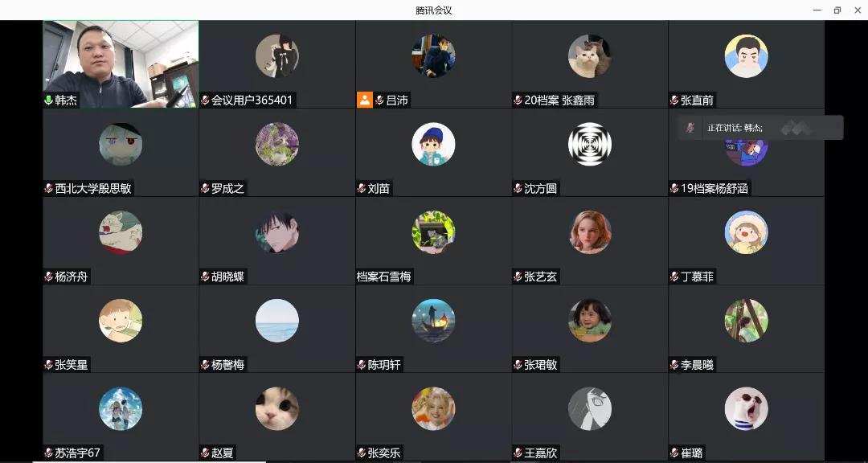868x463 pixels.
Task: Click the black-white spiral avatar of 沈方圆
Action: (x=590, y=144)
